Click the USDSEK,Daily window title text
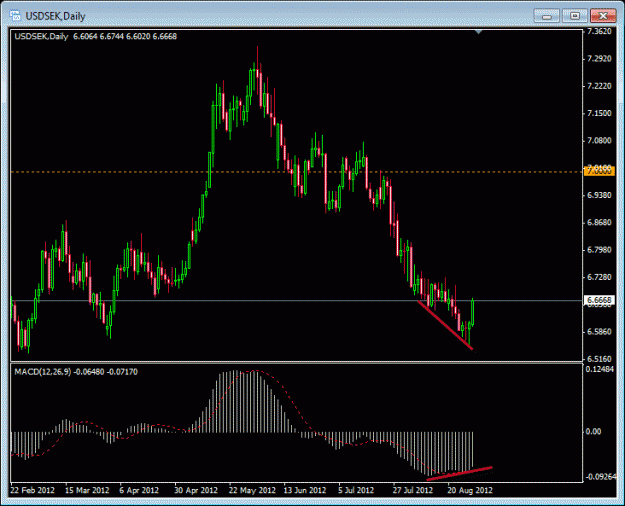625x506 pixels. pos(55,16)
